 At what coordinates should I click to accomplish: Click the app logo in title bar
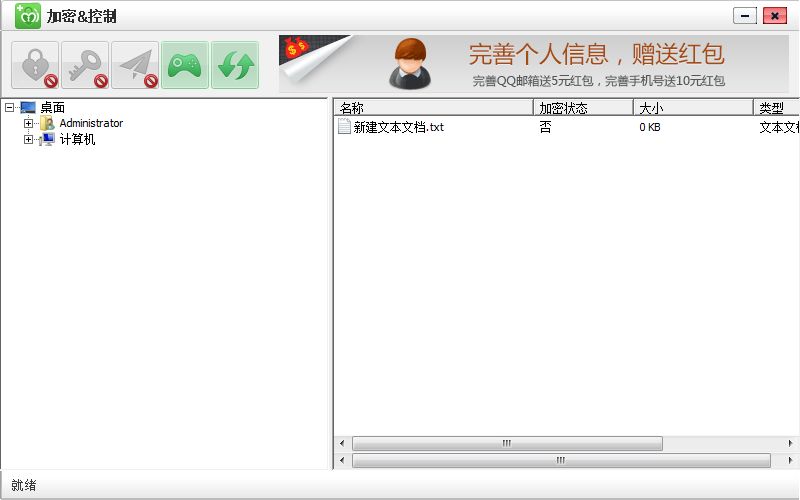click(28, 16)
